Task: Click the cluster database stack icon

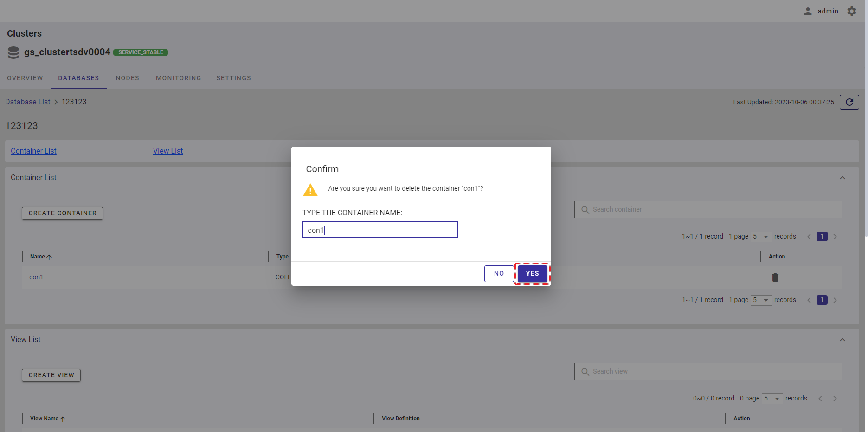Action: click(x=13, y=52)
